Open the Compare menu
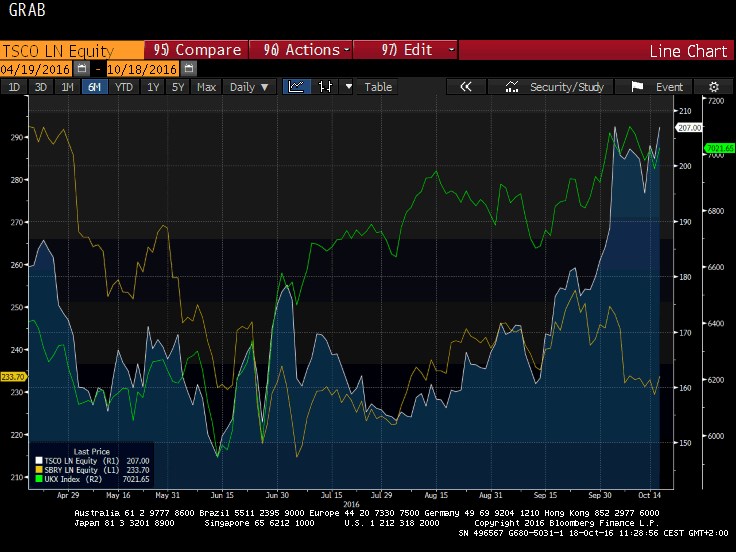This screenshot has height=552, width=736. (197, 50)
